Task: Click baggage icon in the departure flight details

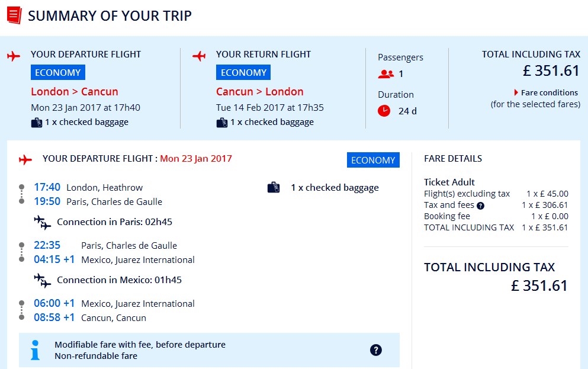Action: tap(274, 187)
